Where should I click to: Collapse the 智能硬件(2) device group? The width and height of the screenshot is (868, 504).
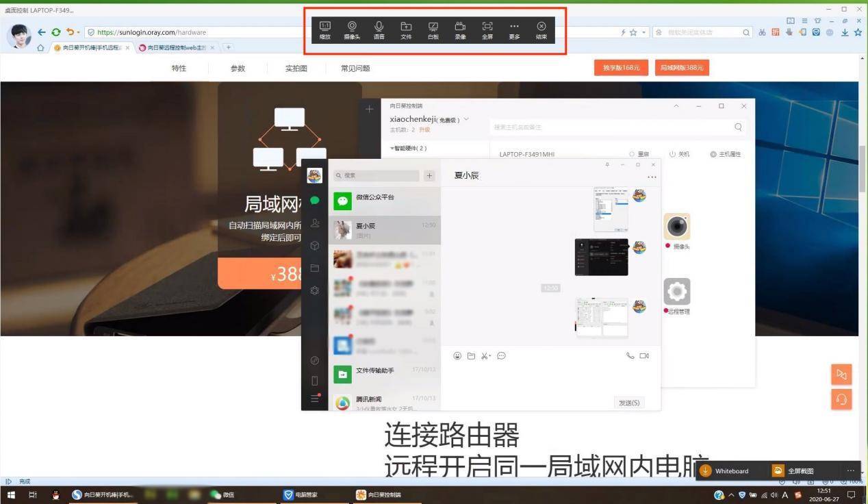[x=392, y=147]
